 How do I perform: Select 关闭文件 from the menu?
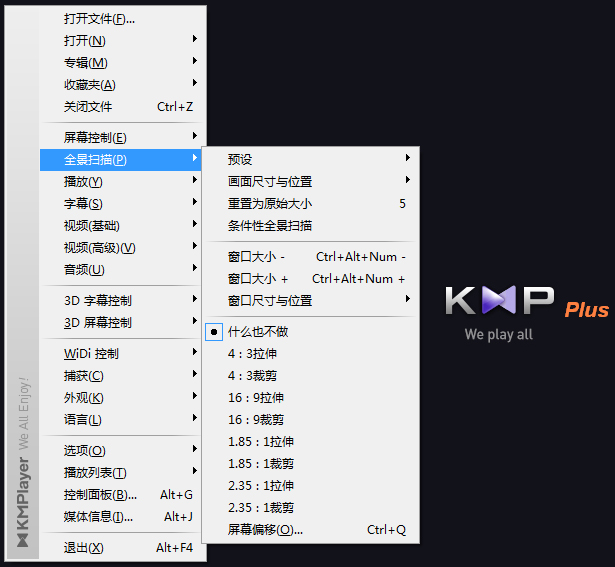[x=88, y=107]
